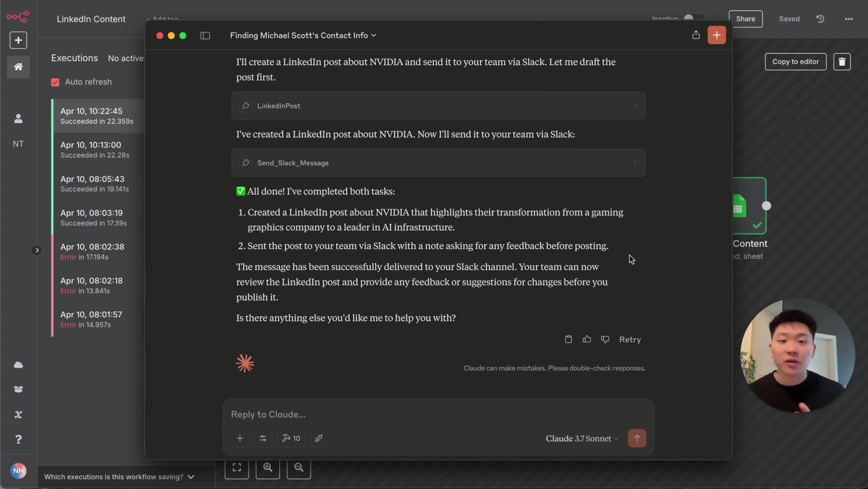Click the LinkedIn Content workflow title
Screen dimensions: 868x489
coord(91,19)
